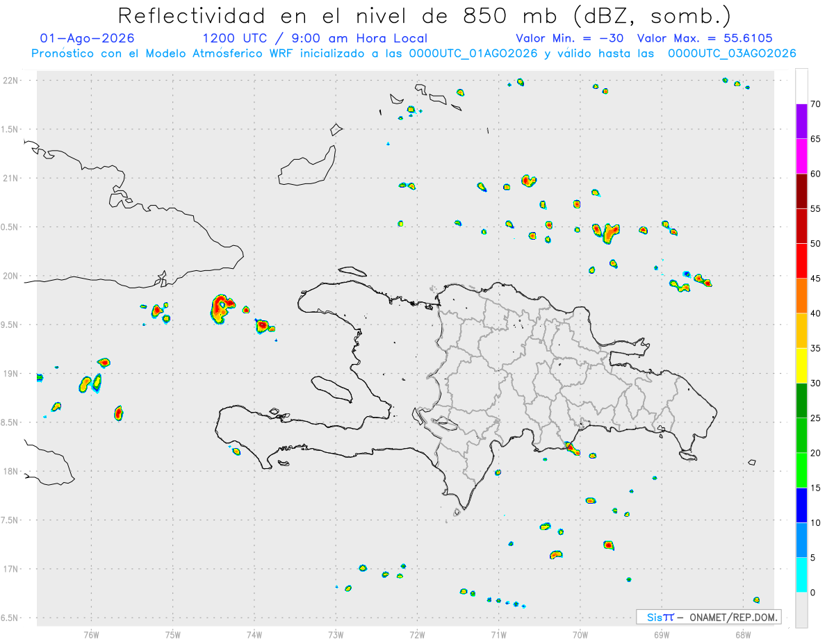Click the colorbar label '20'

pos(815,453)
